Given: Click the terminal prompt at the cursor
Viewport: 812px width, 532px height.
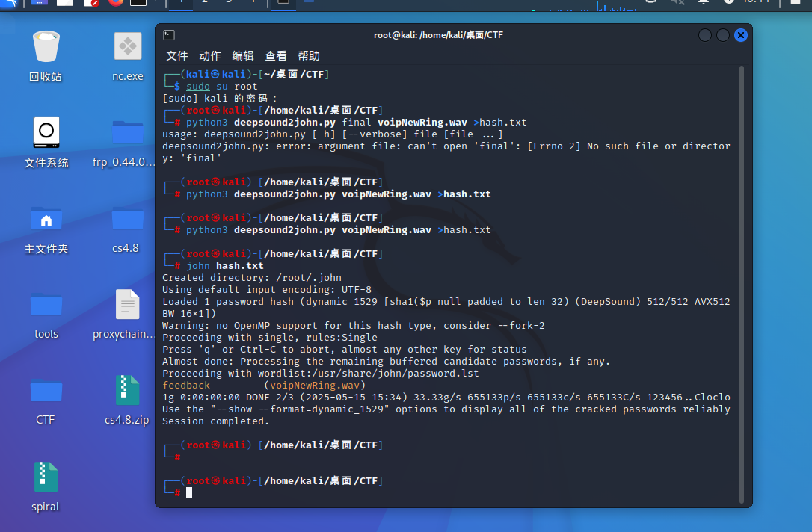Looking at the screenshot, I should (188, 492).
